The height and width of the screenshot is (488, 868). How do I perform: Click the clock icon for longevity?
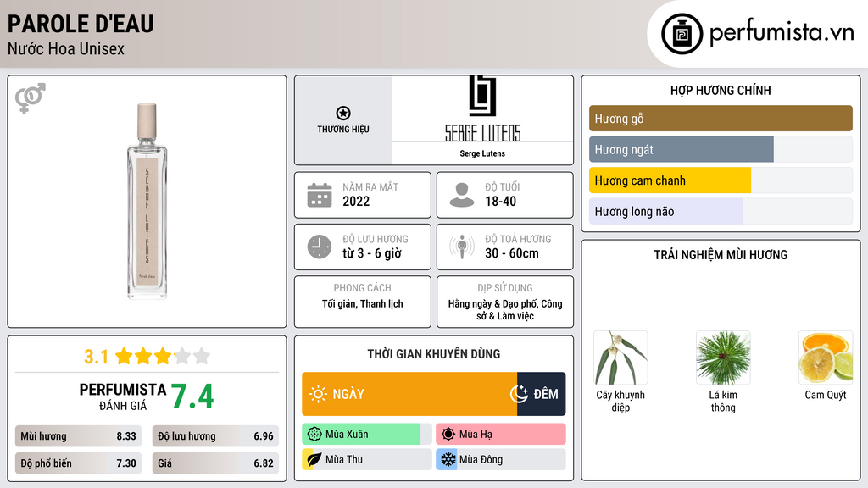point(320,247)
